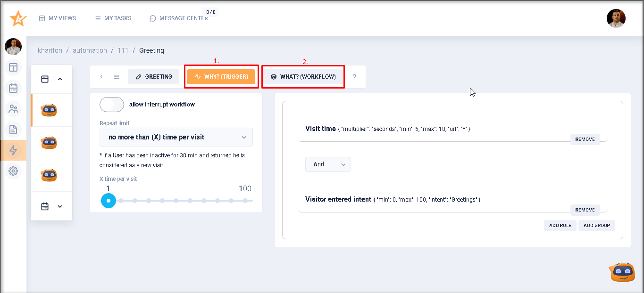Open the people/contacts sidebar icon

pos(13,109)
